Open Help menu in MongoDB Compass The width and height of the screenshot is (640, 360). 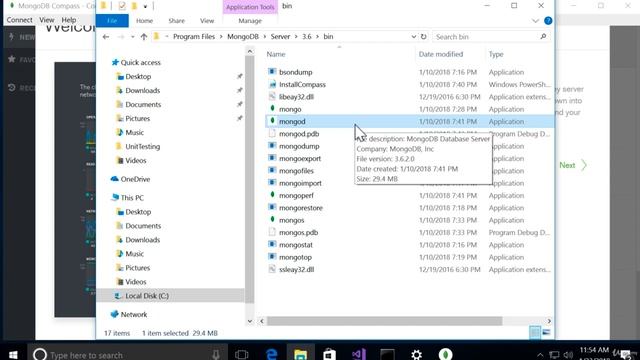pyautogui.click(x=69, y=20)
